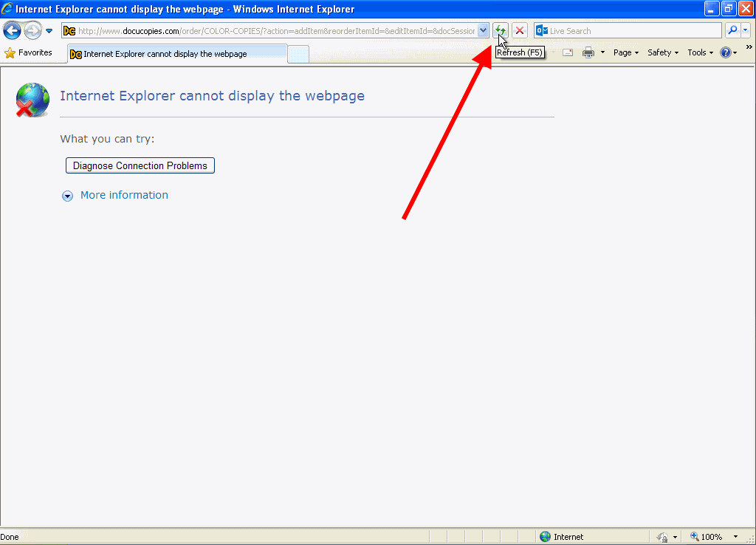Open the Tools menu
This screenshot has width=756, height=545.
700,52
